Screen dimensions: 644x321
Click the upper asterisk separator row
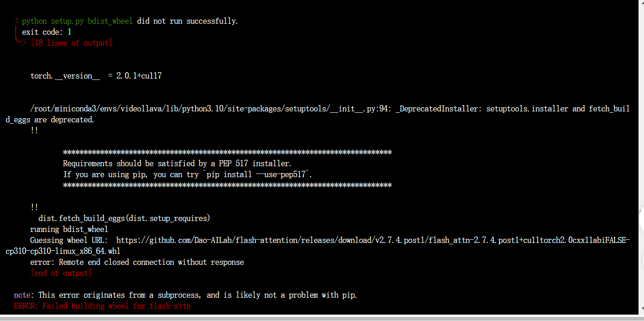pyautogui.click(x=227, y=153)
